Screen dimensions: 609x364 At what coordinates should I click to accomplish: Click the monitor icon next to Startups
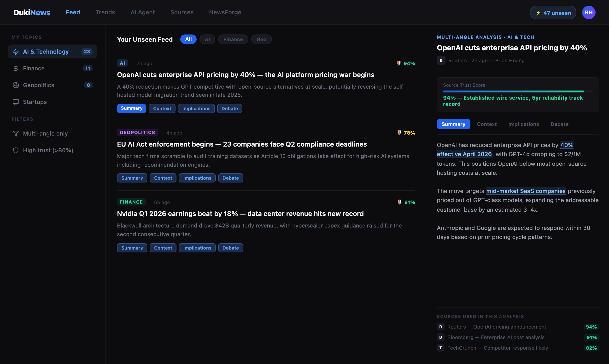[16, 102]
